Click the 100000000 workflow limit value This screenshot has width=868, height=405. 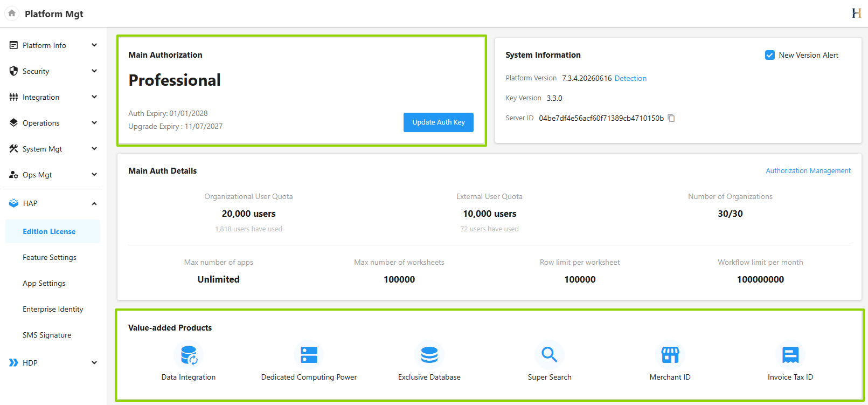coord(760,279)
